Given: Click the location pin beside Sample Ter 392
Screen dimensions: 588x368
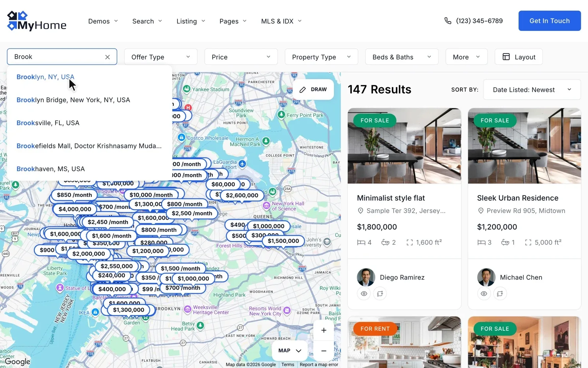Looking at the screenshot, I should coord(361,211).
